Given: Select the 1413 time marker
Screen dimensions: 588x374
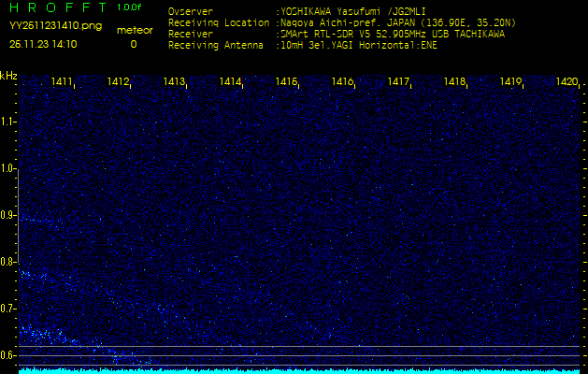Looking at the screenshot, I should point(174,82).
